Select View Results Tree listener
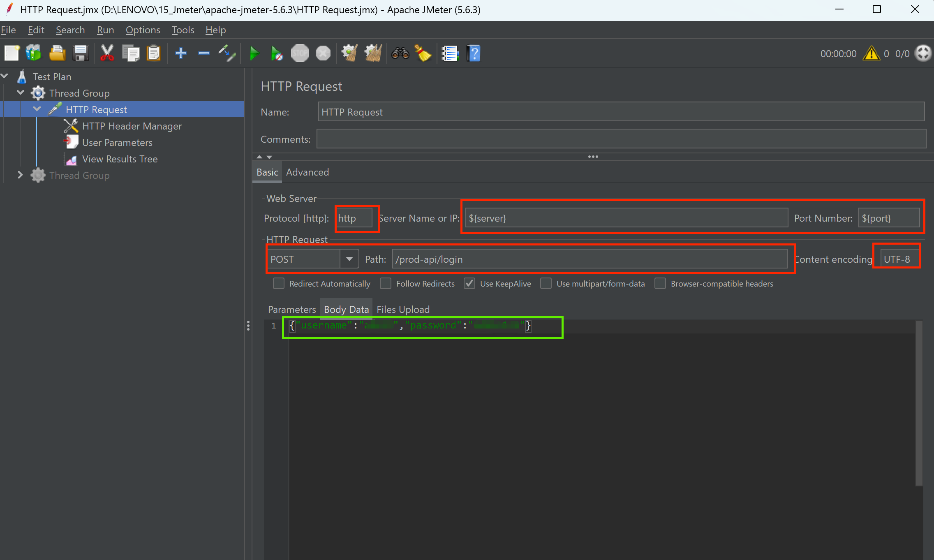 click(x=120, y=159)
